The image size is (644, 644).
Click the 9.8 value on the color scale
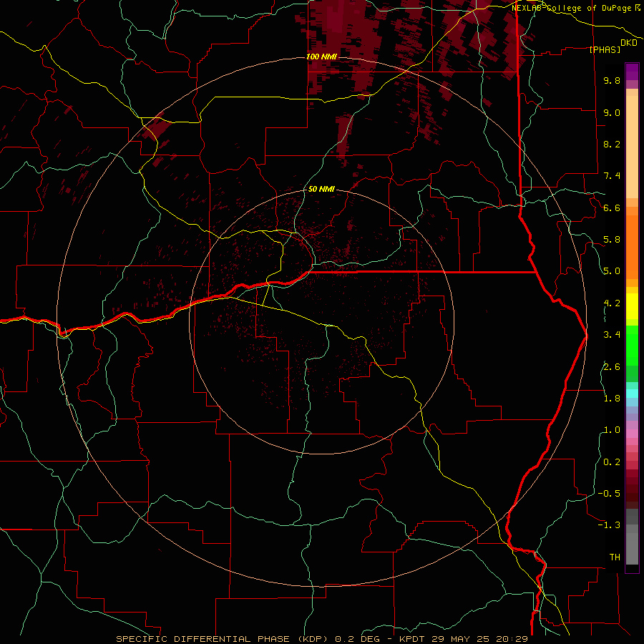click(x=612, y=80)
